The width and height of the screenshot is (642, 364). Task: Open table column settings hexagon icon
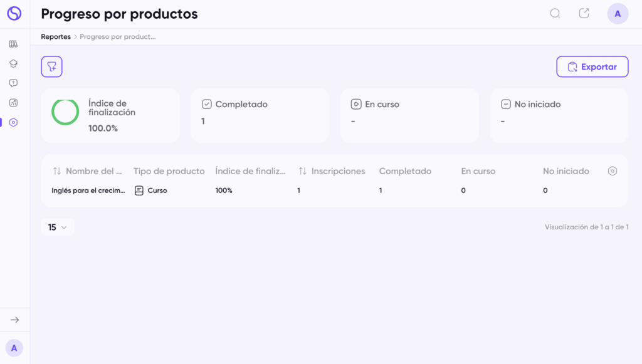pyautogui.click(x=613, y=171)
